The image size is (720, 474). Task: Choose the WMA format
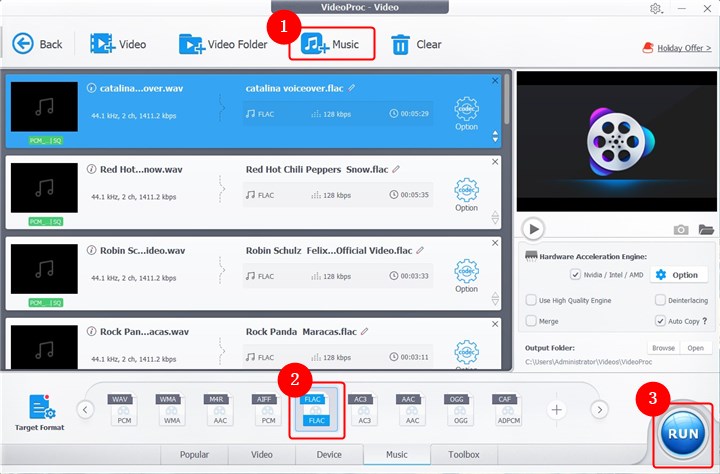point(171,409)
